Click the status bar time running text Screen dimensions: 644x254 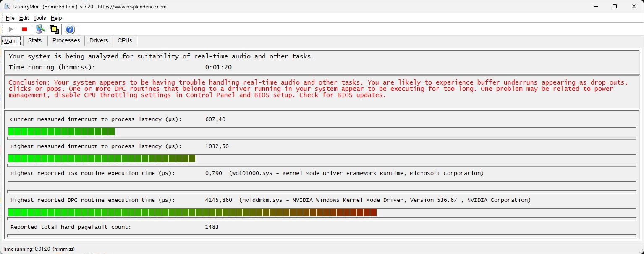point(39,249)
